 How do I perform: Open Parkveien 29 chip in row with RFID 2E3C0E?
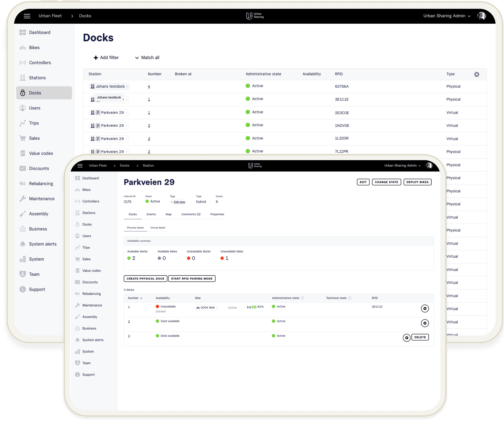(x=109, y=113)
